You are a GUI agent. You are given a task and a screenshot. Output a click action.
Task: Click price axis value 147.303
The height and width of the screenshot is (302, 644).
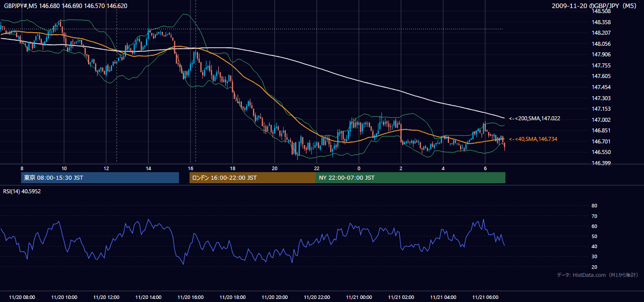coord(601,98)
